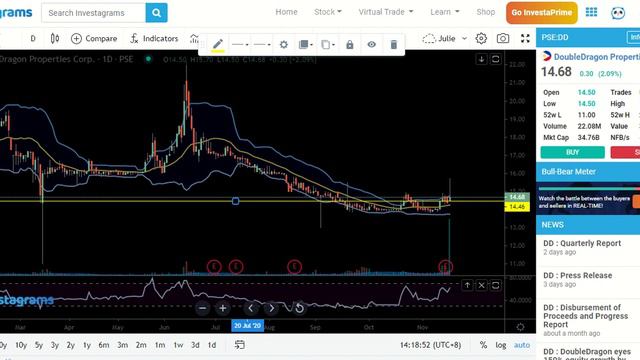Open the DD Quarterly Report news
The height and width of the screenshot is (360, 640).
coord(582,243)
